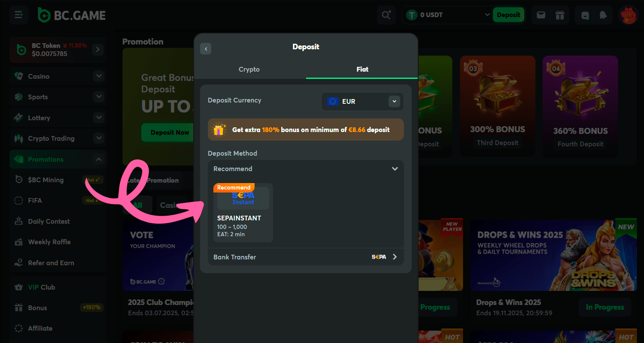Select Promotions in the sidebar
644x343 pixels.
(x=59, y=159)
